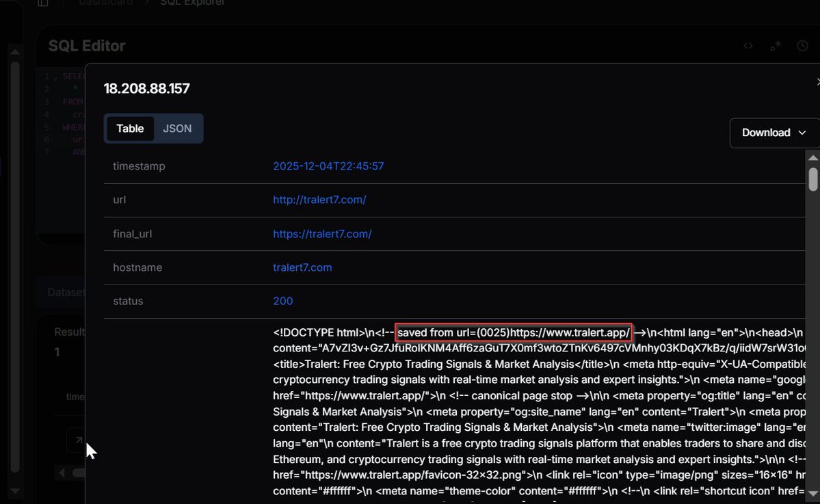Image resolution: width=820 pixels, height=504 pixels.
Task: Open query history clock icon
Action: pos(803,46)
